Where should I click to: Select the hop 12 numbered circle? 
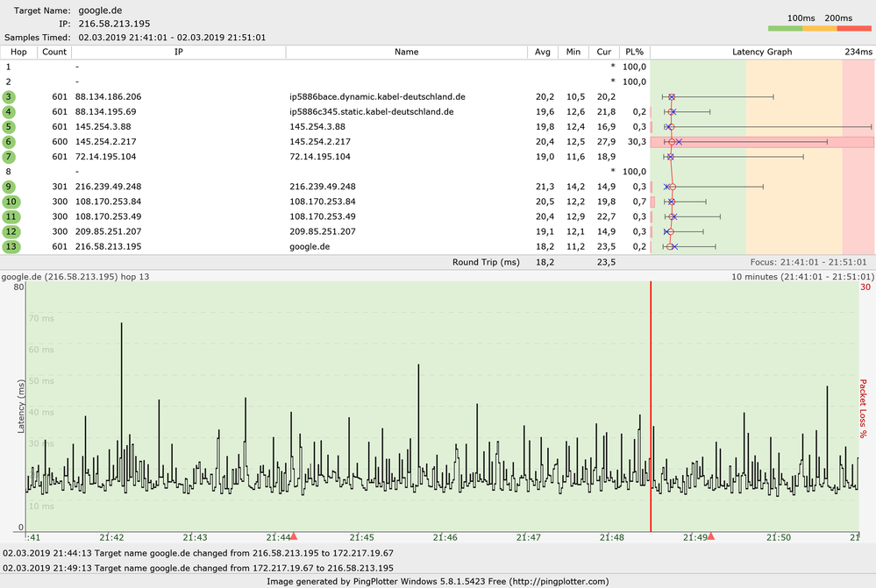[x=11, y=230]
